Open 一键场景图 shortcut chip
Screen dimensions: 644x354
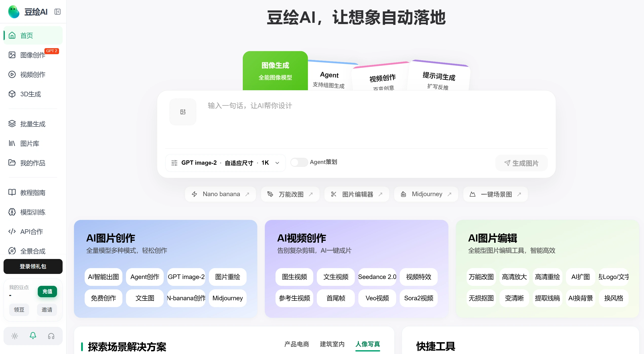495,194
